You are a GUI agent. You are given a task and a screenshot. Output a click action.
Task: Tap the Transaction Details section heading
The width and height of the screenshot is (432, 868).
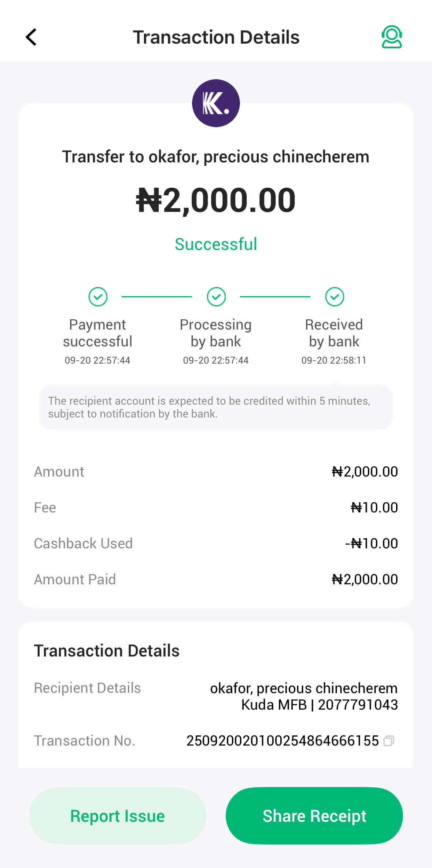point(107,651)
